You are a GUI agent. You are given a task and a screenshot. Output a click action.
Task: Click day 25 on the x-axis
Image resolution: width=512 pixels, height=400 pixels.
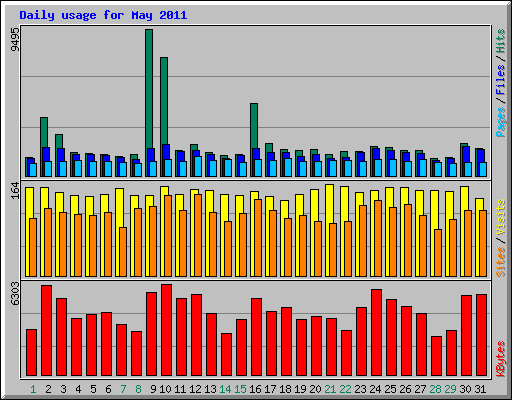(390, 389)
